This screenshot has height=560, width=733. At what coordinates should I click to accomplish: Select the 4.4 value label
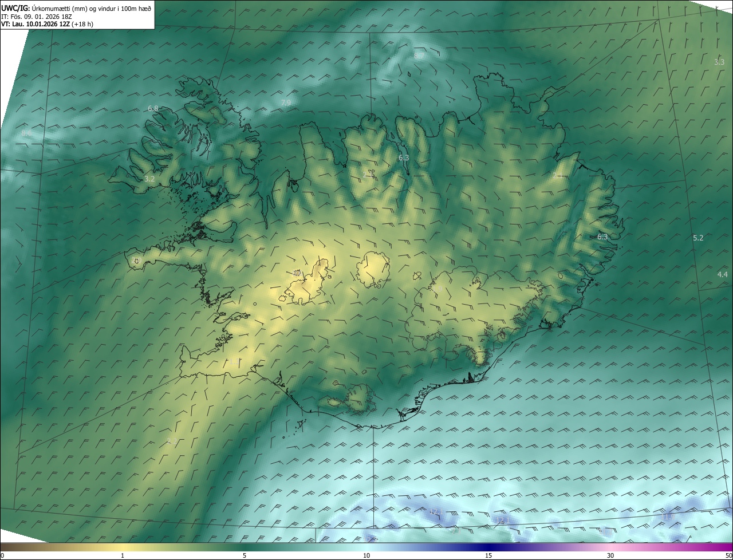(x=723, y=275)
